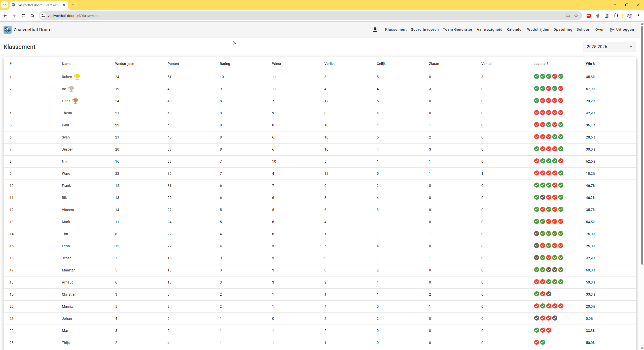This screenshot has width=644, height=350.
Task: Click the Uitloggen logout icon
Action: click(x=612, y=30)
